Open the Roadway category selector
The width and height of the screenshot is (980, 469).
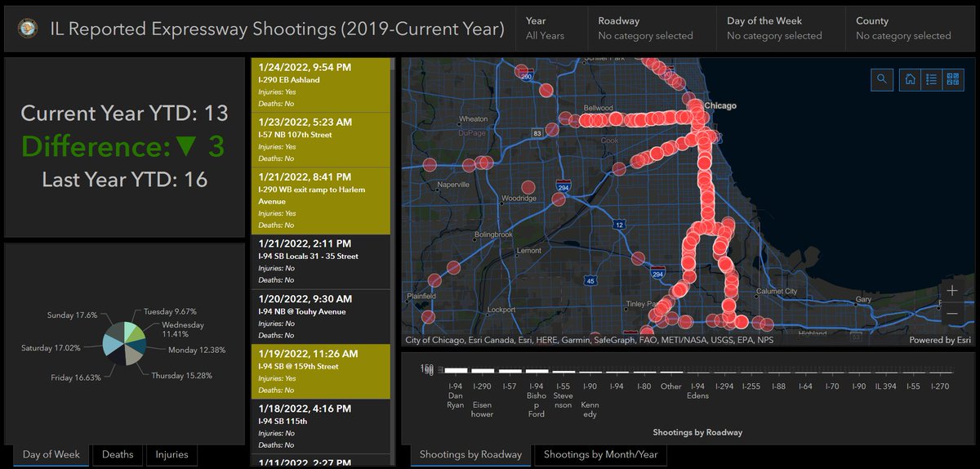[653, 29]
